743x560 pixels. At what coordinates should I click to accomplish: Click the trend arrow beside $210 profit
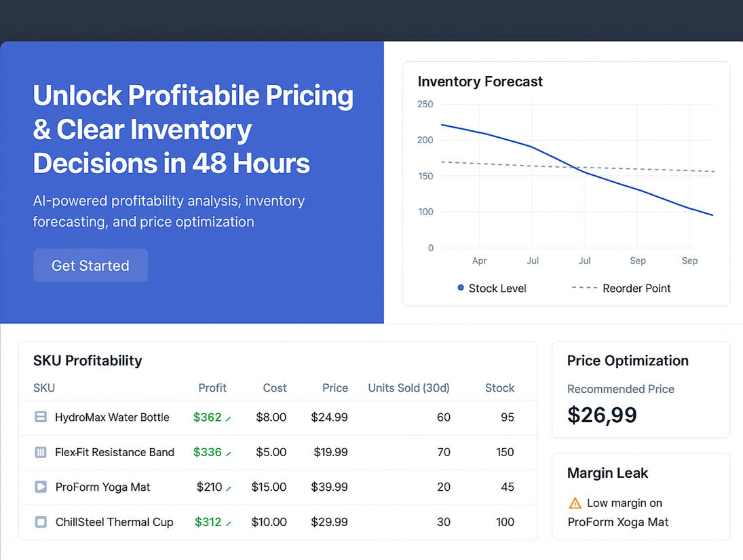(229, 488)
